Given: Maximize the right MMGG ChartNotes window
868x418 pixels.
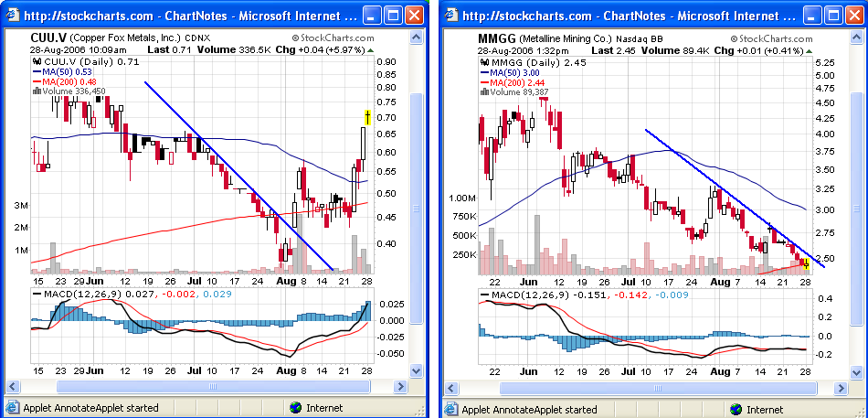Looking at the screenshot, I should click(832, 15).
